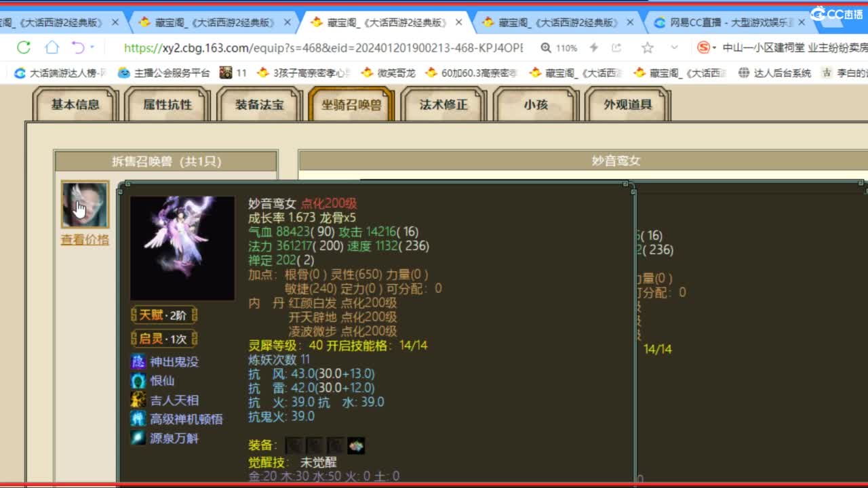Switch to the 基本信息 tab
Viewport: 868px width, 488px height.
pyautogui.click(x=75, y=104)
